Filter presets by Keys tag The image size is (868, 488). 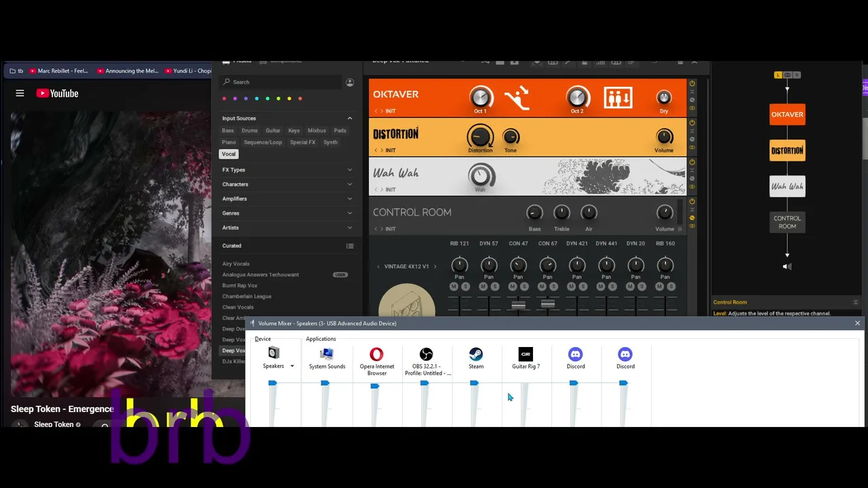pos(294,131)
